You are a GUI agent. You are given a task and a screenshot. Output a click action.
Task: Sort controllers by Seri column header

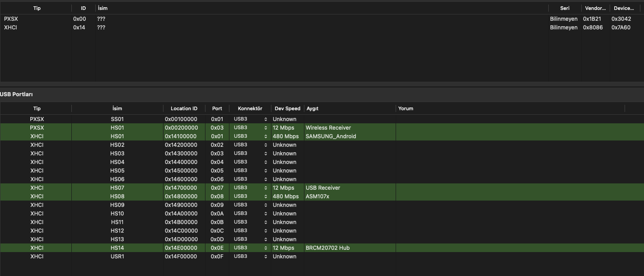point(565,8)
